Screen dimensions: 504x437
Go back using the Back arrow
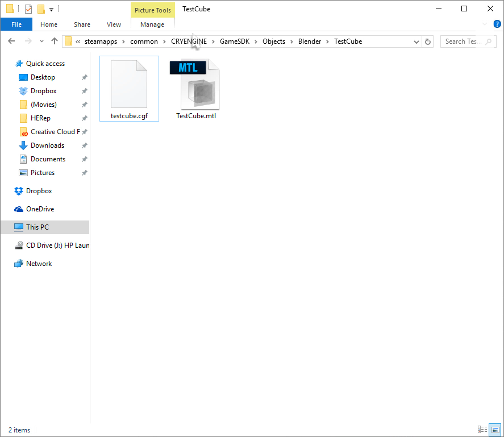point(11,41)
